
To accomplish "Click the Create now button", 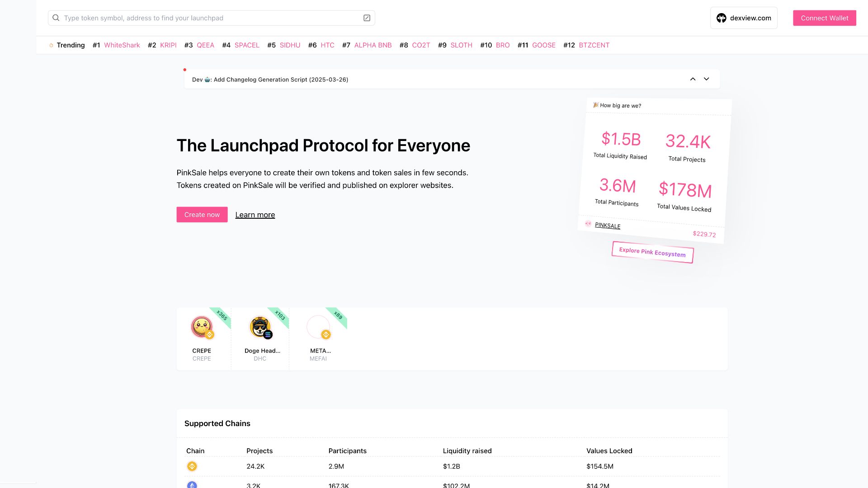I will [202, 215].
